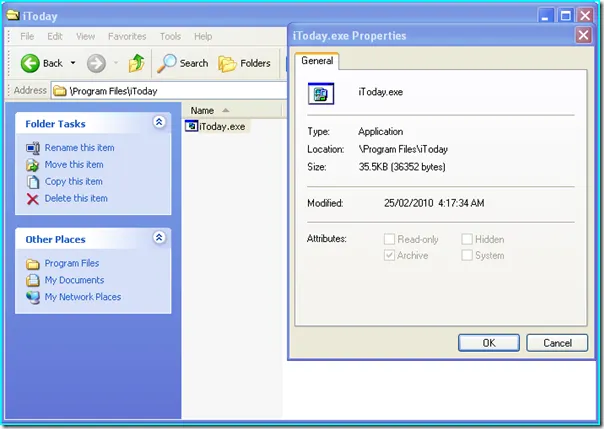Click Rename this item link
This screenshot has width=604, height=429.
[79, 147]
